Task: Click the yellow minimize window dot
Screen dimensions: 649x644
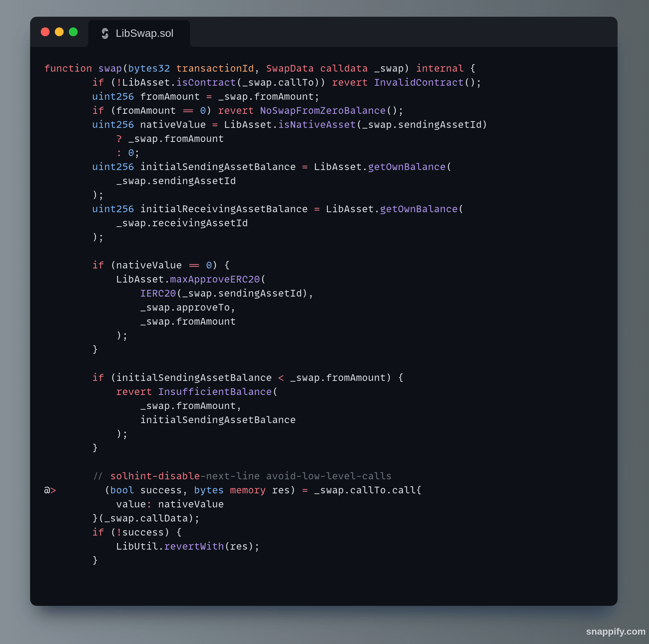Action: click(59, 32)
